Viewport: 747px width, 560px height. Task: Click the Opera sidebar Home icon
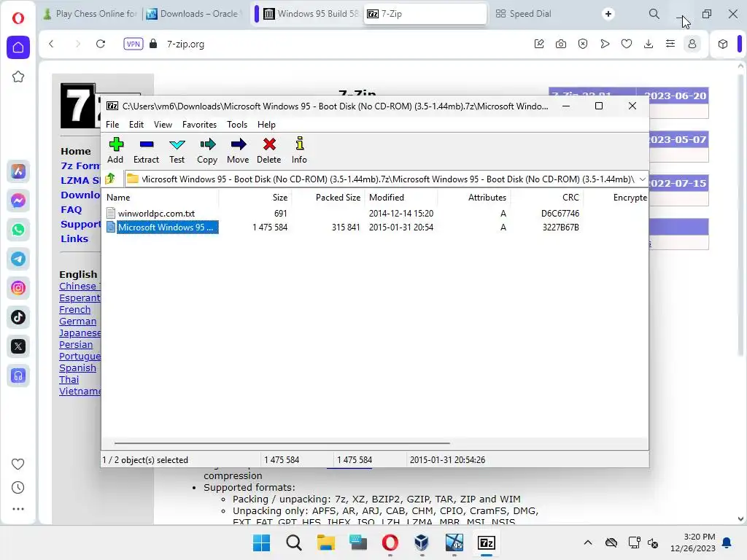pos(18,47)
